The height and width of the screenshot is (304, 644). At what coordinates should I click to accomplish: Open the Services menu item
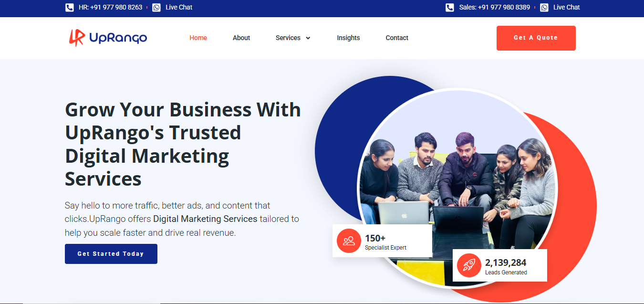click(x=288, y=38)
